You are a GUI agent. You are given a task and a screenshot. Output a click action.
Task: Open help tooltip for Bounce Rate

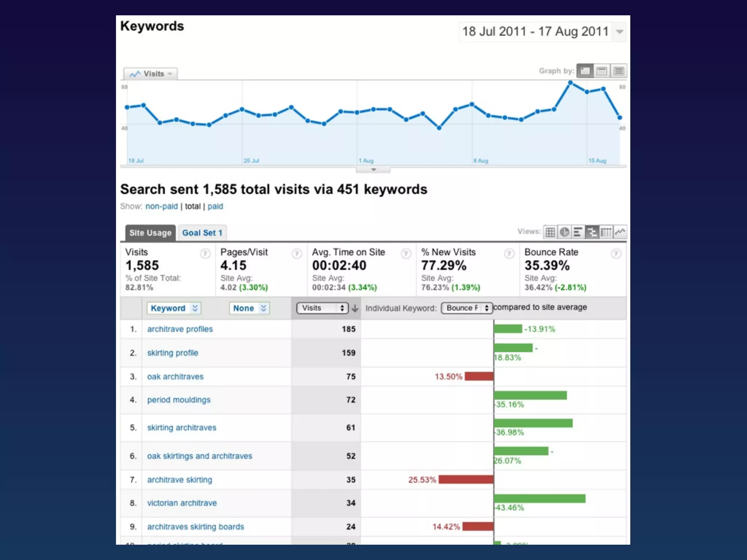[616, 253]
